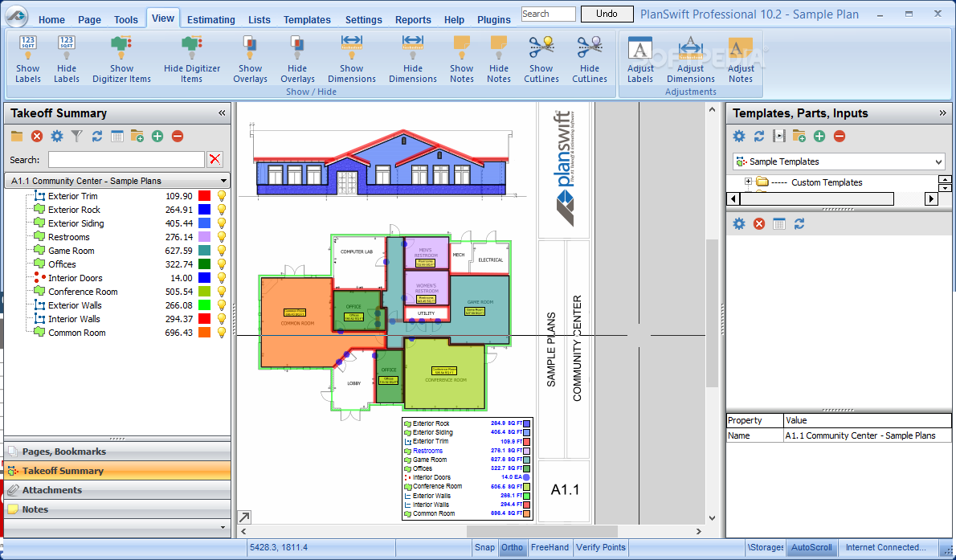Click the Show Dimensions icon
Viewport: 956px width, 560px height.
coord(352,46)
